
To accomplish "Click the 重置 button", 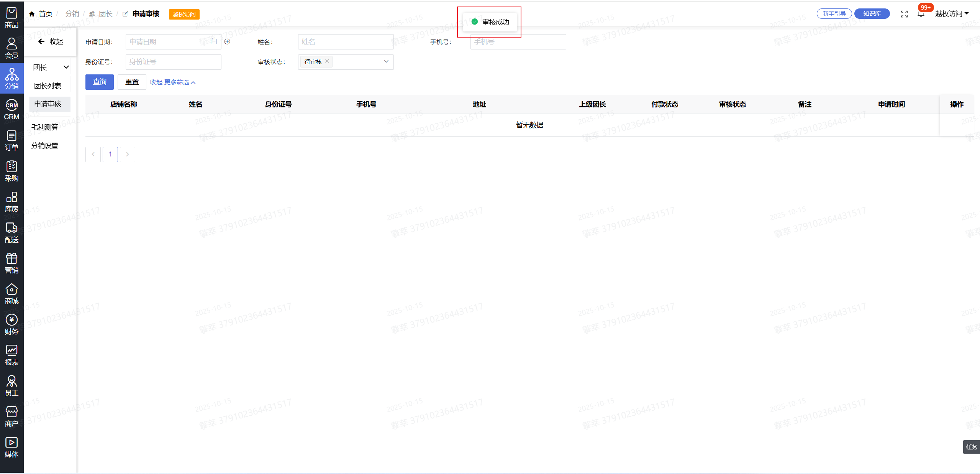I will [x=132, y=82].
